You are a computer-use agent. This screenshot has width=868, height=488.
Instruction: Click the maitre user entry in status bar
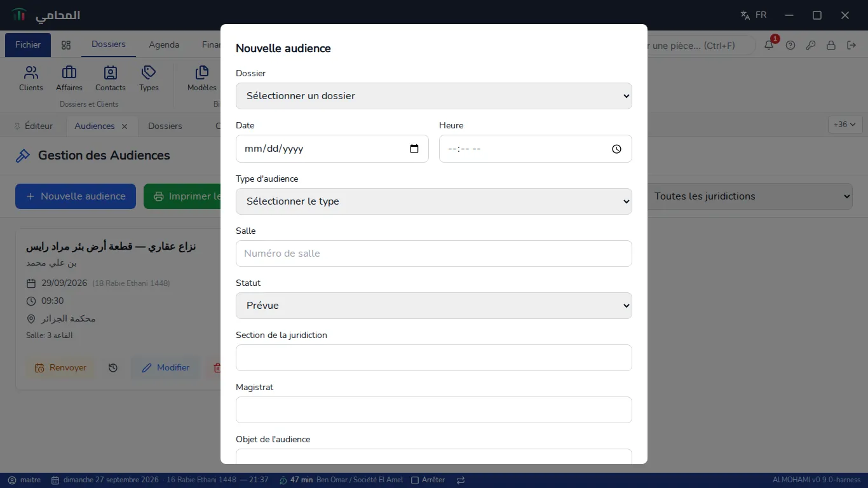(24, 480)
